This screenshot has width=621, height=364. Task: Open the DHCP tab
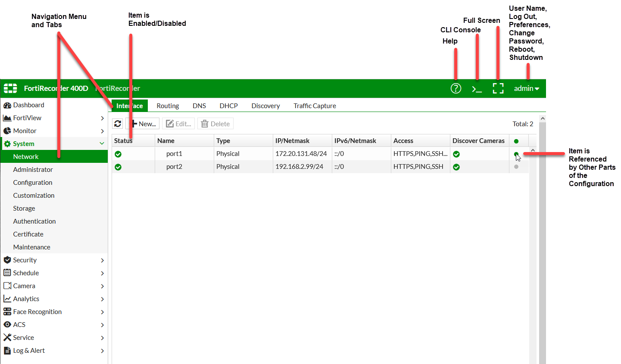pyautogui.click(x=228, y=106)
